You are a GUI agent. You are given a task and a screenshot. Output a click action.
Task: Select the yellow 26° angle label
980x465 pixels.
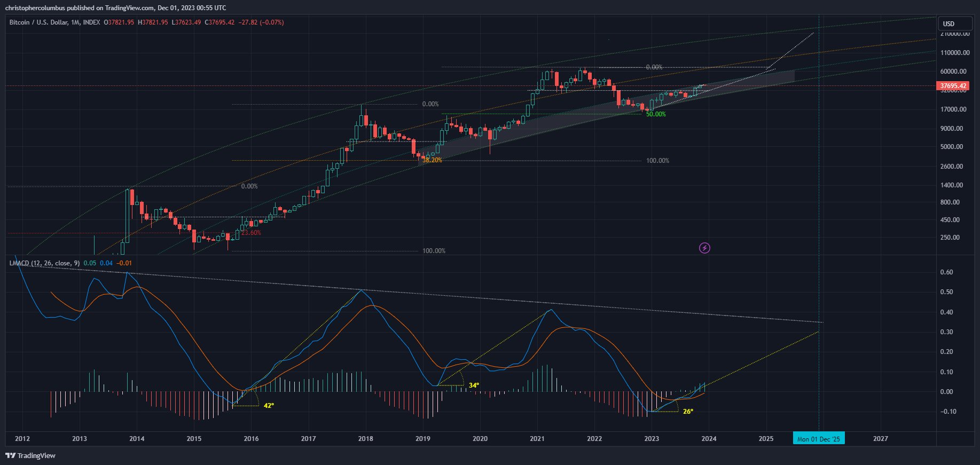coord(688,412)
